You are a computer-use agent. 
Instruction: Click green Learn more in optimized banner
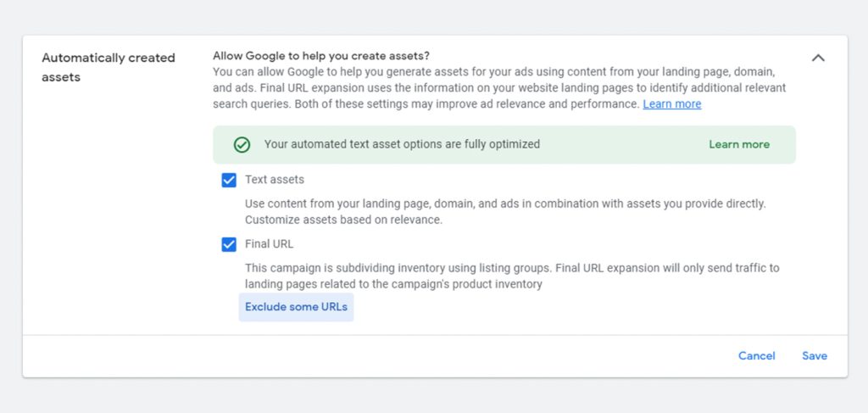point(739,144)
